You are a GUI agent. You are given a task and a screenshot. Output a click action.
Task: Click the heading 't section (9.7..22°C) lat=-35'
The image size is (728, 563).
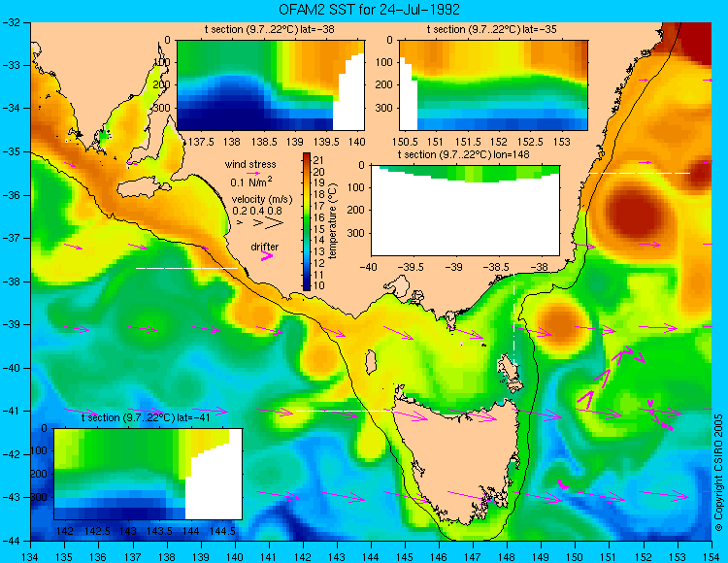pos(492,30)
